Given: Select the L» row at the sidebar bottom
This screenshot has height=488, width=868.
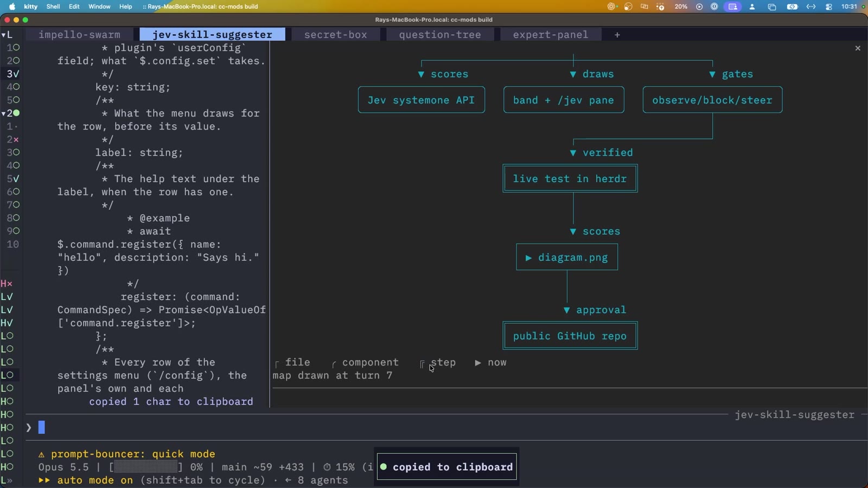Looking at the screenshot, I should 7,480.
